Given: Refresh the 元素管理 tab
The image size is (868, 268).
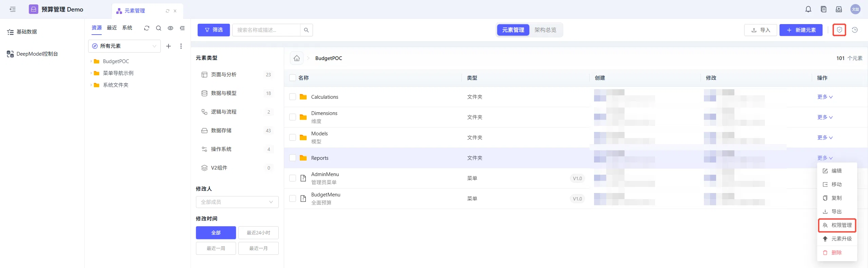Looking at the screenshot, I should (167, 11).
